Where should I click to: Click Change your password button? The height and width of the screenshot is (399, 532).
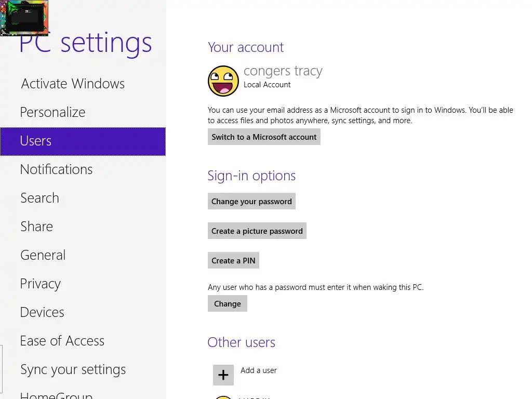251,201
